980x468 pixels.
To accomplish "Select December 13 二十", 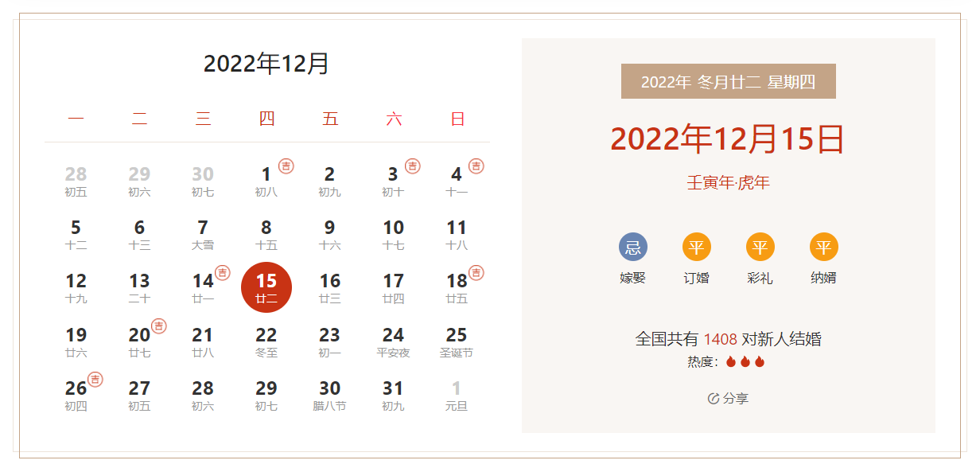I will click(140, 288).
